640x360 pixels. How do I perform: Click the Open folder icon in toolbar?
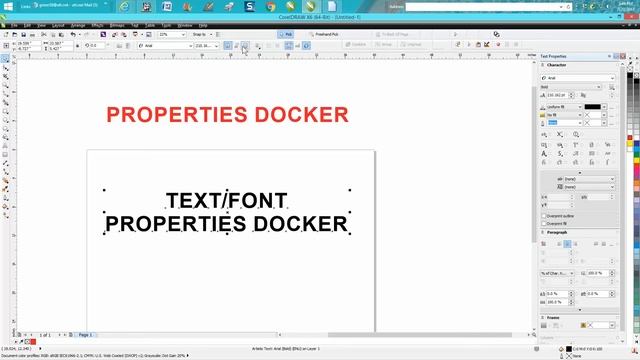15,35
